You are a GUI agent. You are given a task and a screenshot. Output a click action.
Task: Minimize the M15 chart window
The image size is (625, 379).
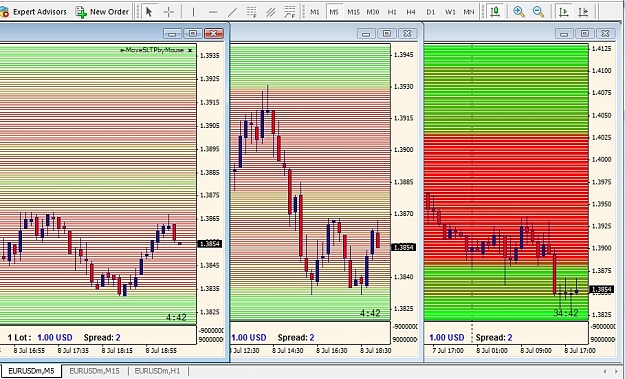click(366, 33)
